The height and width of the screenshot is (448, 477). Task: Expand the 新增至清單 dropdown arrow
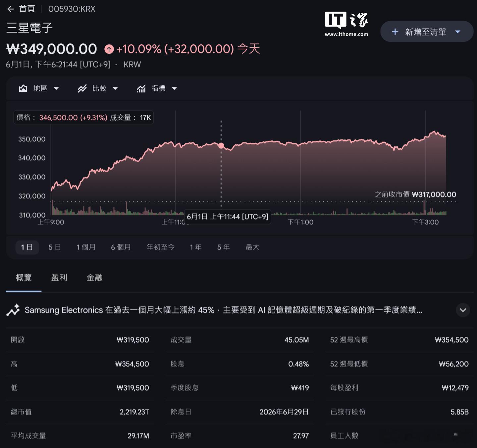[x=458, y=32]
